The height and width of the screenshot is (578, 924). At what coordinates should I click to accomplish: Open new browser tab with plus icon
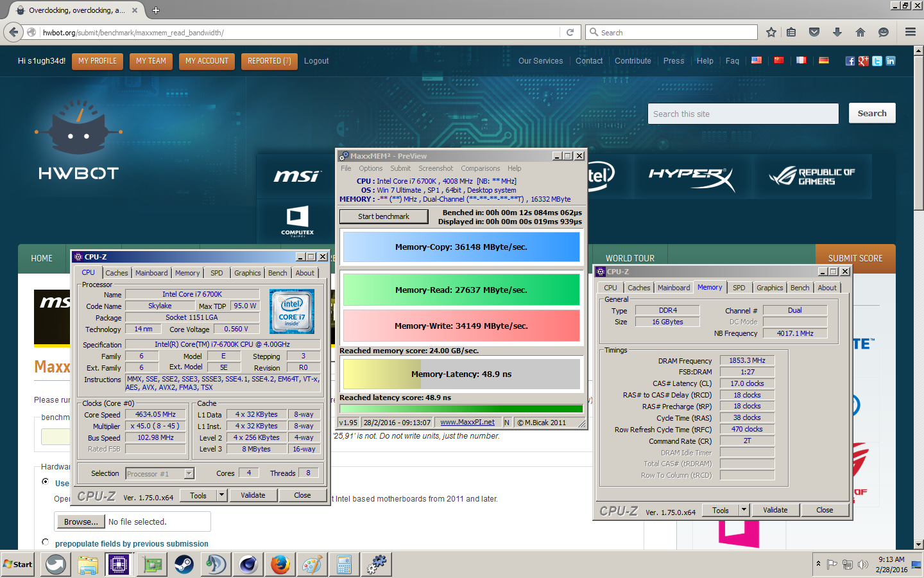[x=156, y=10]
